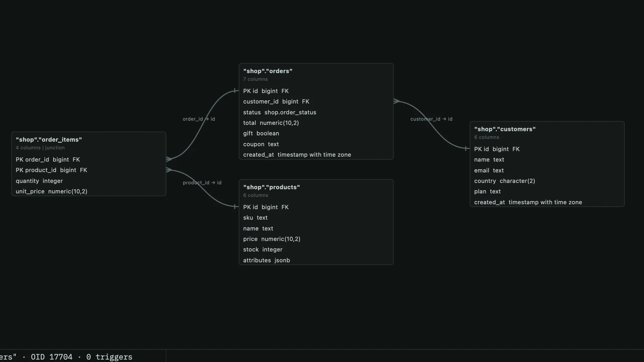Select PK id bigint FK in orders
This screenshot has height=362, width=644.
pyautogui.click(x=316, y=91)
